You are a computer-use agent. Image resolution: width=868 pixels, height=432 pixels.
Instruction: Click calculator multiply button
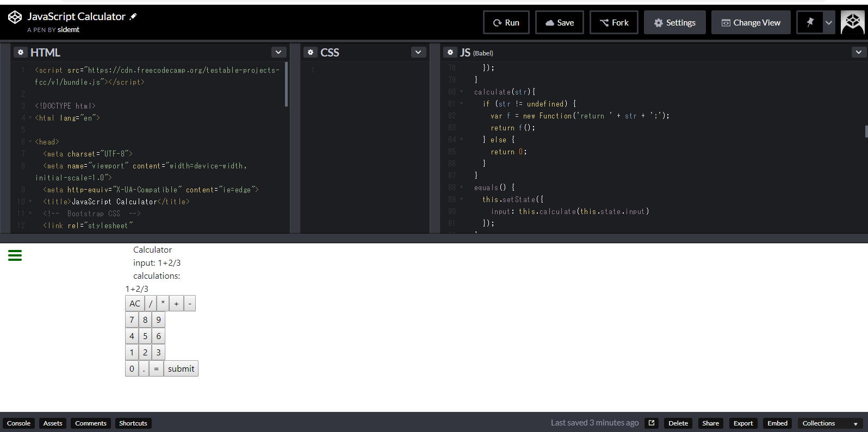point(163,303)
